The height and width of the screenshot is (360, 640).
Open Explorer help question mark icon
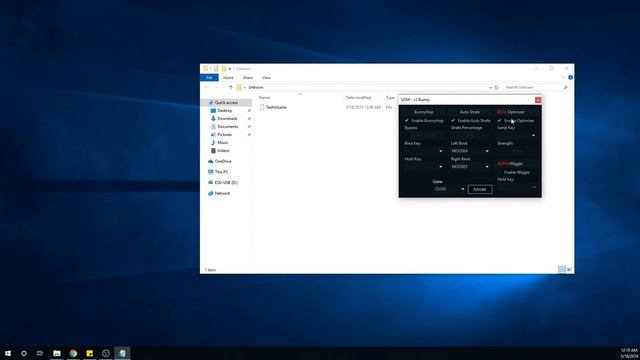point(570,78)
